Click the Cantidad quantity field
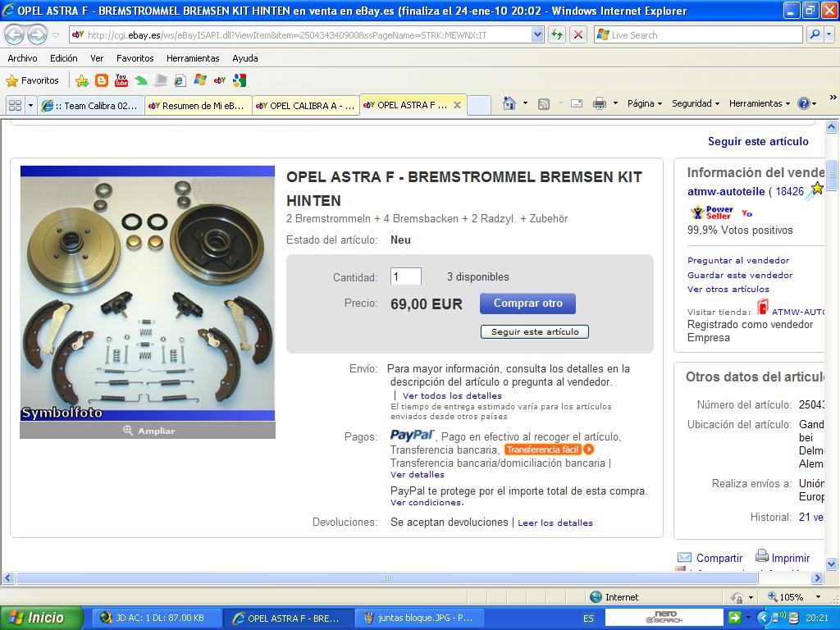Image resolution: width=840 pixels, height=630 pixels. pos(405,277)
